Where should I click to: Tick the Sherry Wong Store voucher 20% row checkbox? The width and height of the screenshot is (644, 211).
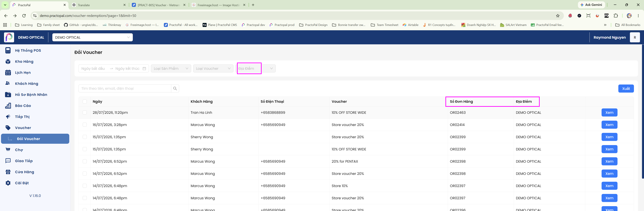(x=85, y=137)
